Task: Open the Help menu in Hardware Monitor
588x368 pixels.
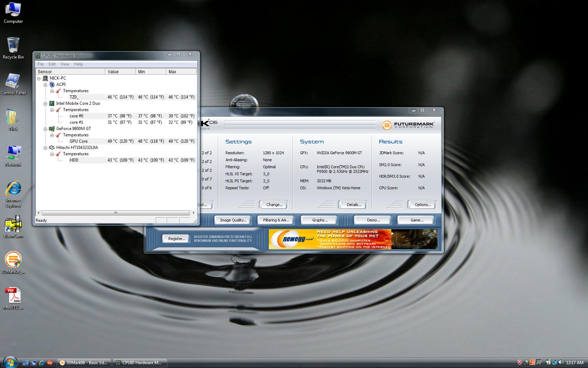Action: (x=78, y=64)
